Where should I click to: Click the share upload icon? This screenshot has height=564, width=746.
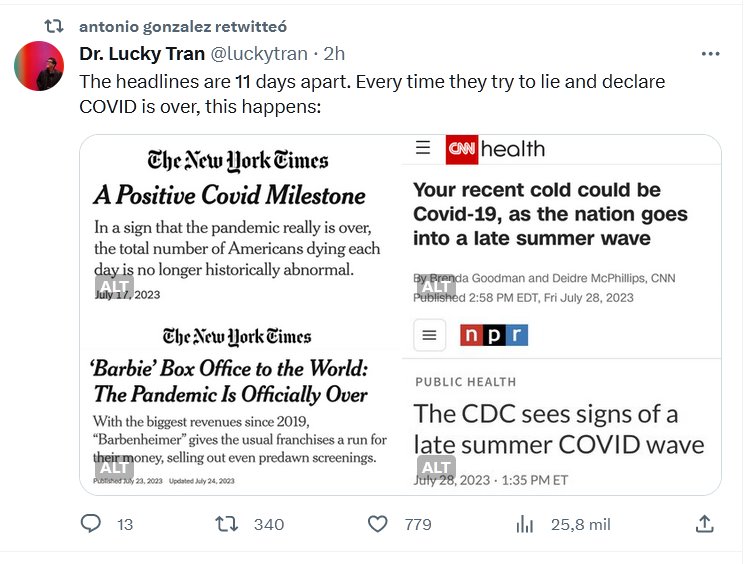[x=704, y=524]
